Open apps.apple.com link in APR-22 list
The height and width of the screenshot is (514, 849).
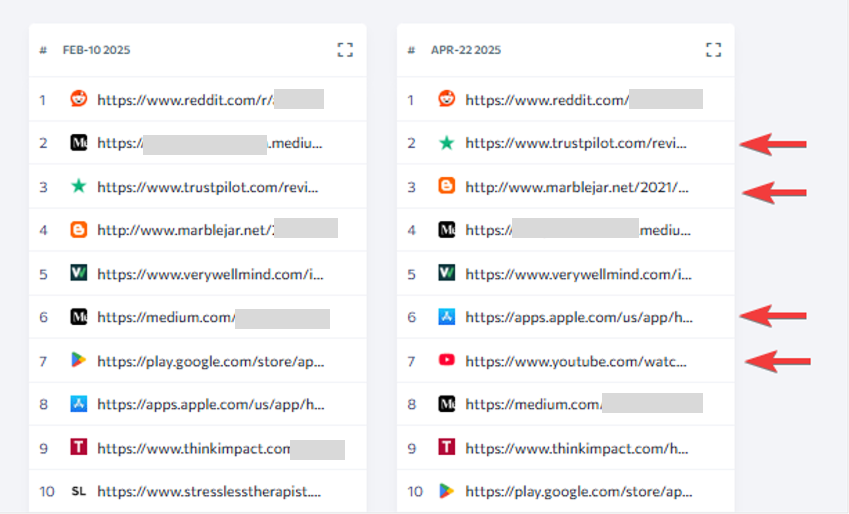pyautogui.click(x=579, y=318)
